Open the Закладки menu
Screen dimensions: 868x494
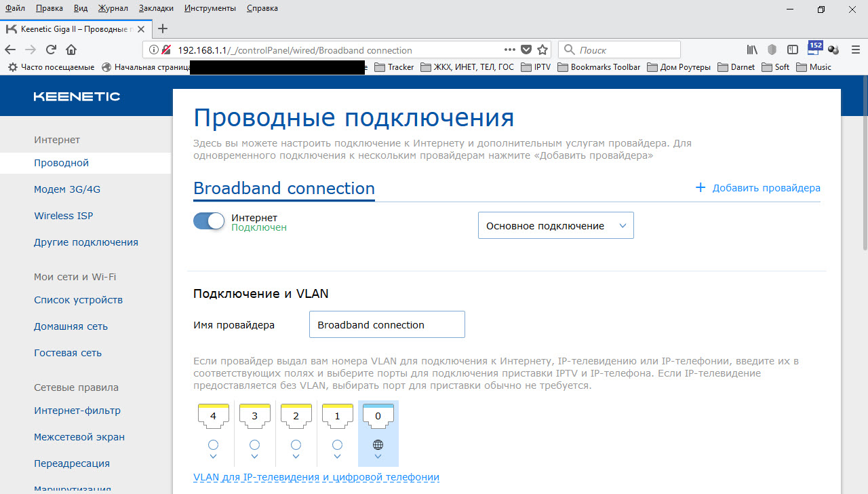point(157,8)
